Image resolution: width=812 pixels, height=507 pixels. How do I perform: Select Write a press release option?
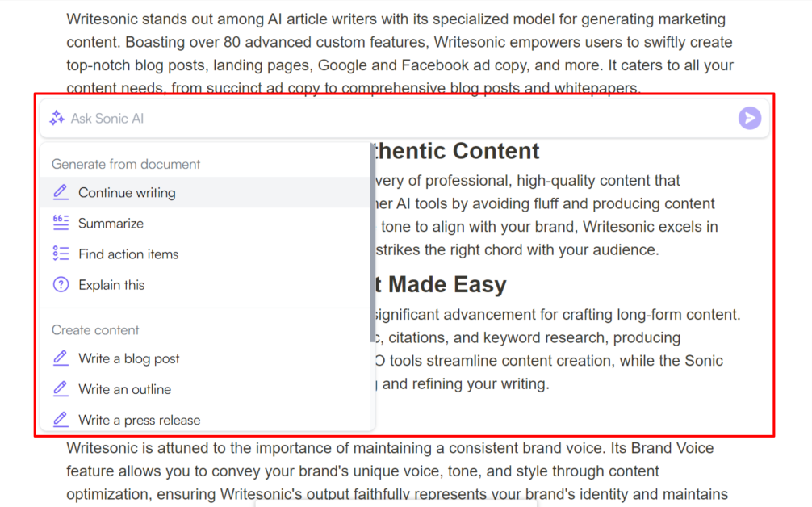[205, 420]
